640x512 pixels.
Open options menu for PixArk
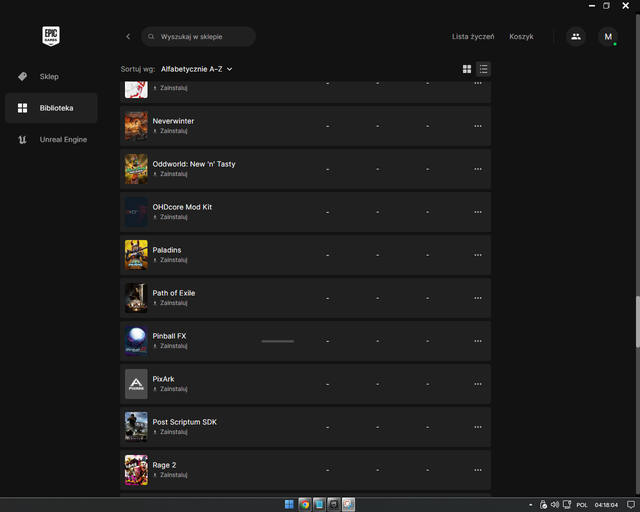coord(478,384)
